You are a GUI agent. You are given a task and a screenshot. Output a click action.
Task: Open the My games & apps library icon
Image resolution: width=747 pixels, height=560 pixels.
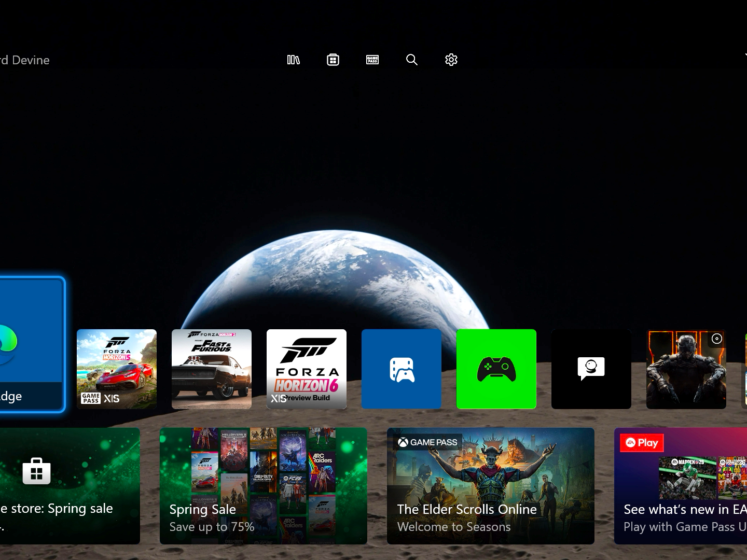(x=294, y=60)
